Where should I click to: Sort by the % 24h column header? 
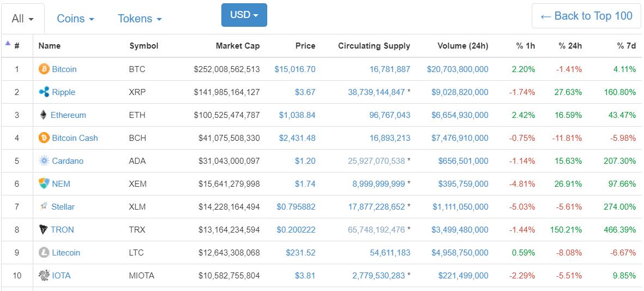pyautogui.click(x=570, y=46)
